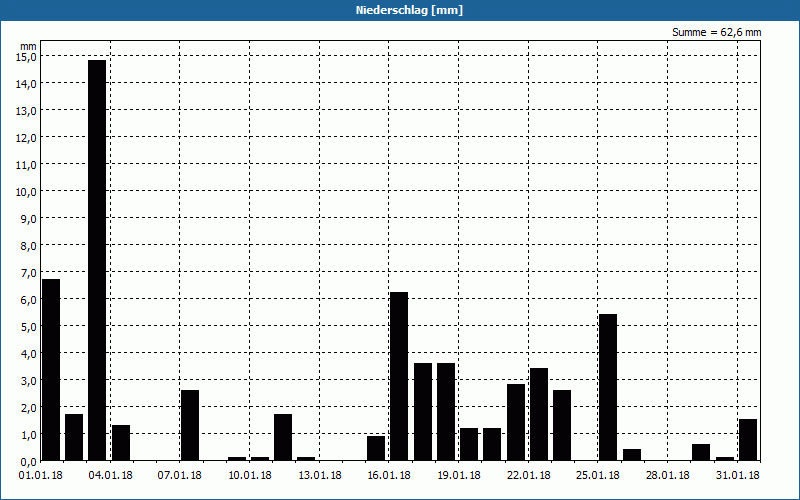The width and height of the screenshot is (800, 500).
Task: Click the 31.01.18 date label
Action: [737, 475]
